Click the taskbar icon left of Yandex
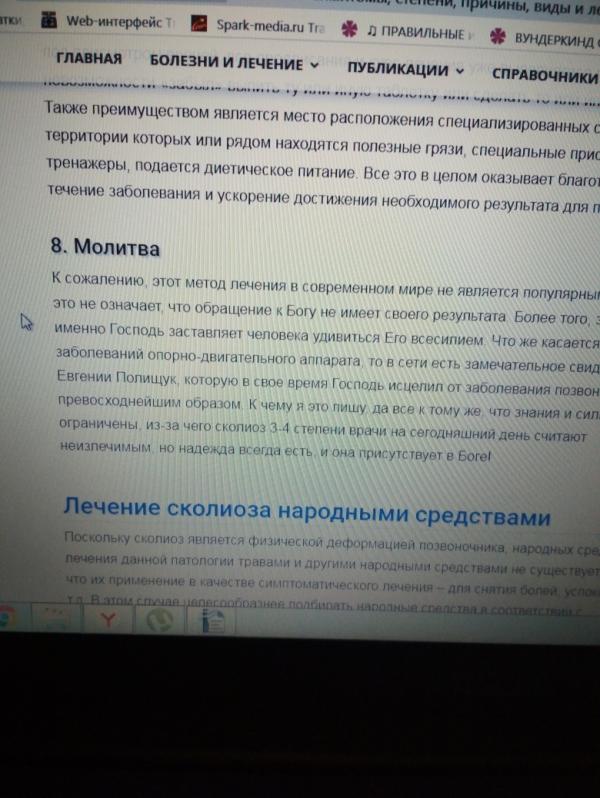The width and height of the screenshot is (600, 798). pos(53,620)
